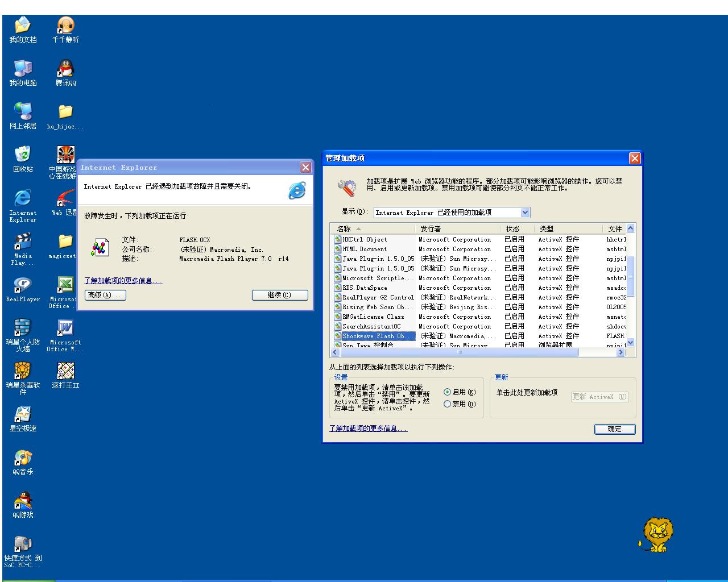
Task: Sort add-ons by the 状态 column header
Action: pyautogui.click(x=518, y=229)
